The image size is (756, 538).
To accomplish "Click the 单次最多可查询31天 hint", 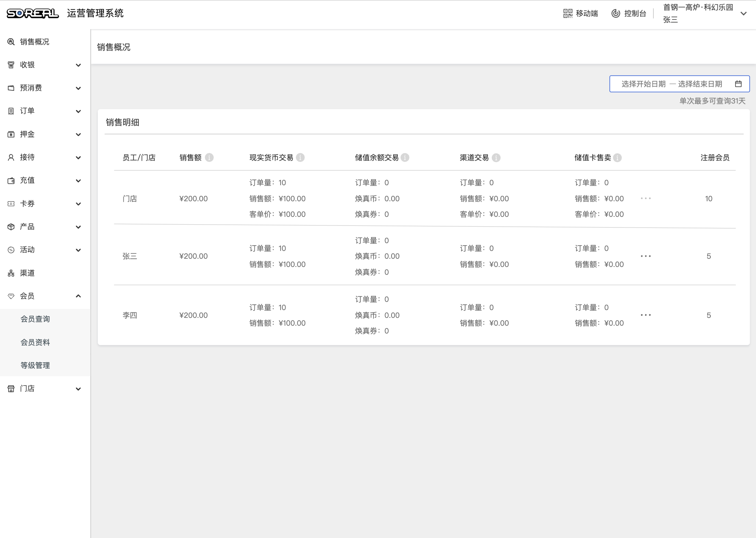I will click(x=712, y=101).
